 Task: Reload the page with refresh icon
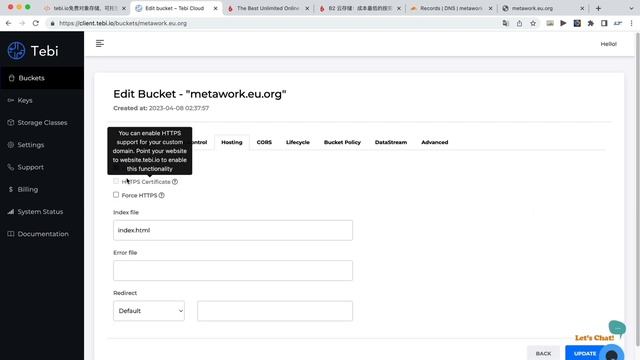click(36, 23)
